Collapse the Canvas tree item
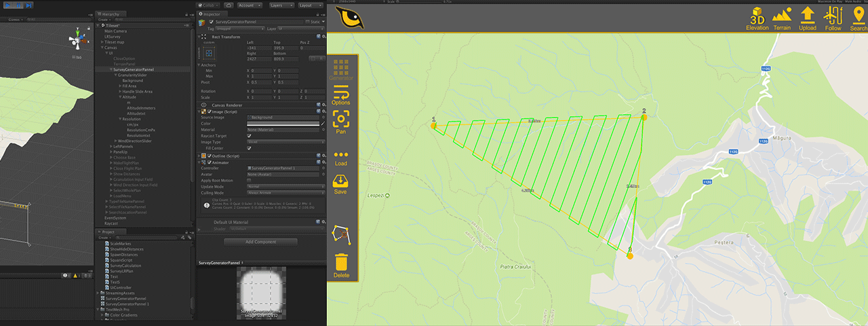Viewport: 868px width, 326px height. tap(101, 48)
